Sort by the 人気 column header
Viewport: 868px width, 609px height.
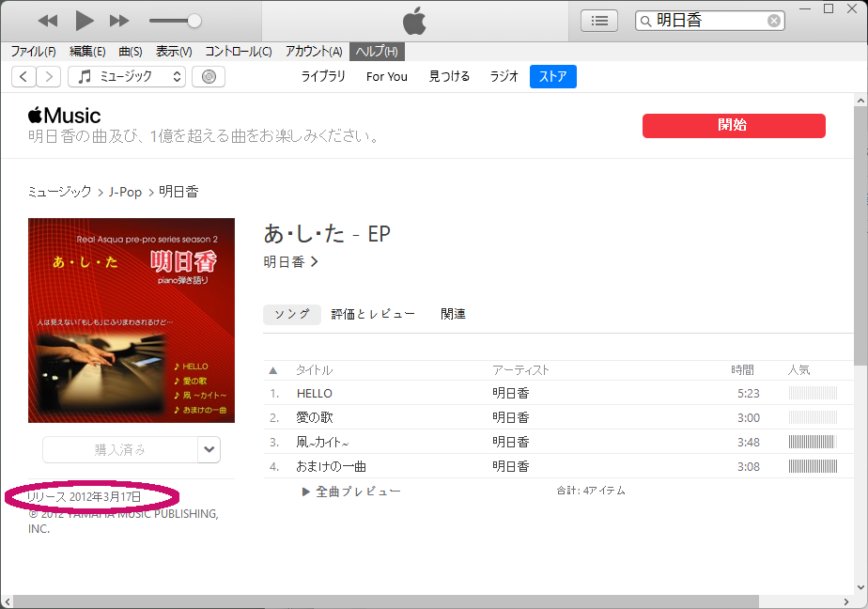798,370
